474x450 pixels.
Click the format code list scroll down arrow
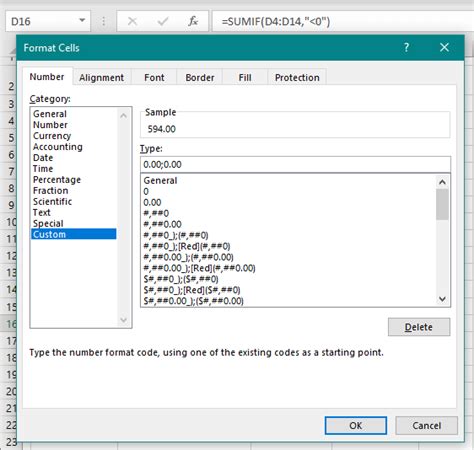(442, 299)
